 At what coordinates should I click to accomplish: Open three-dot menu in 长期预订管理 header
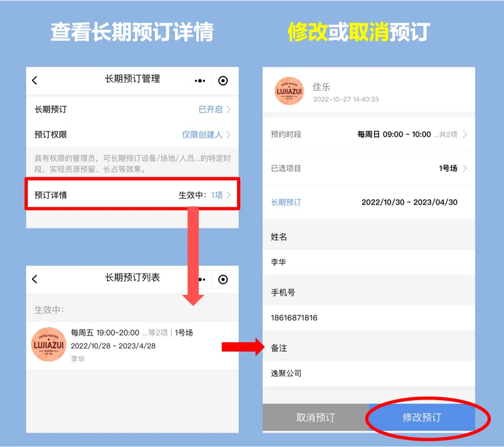pyautogui.click(x=200, y=81)
